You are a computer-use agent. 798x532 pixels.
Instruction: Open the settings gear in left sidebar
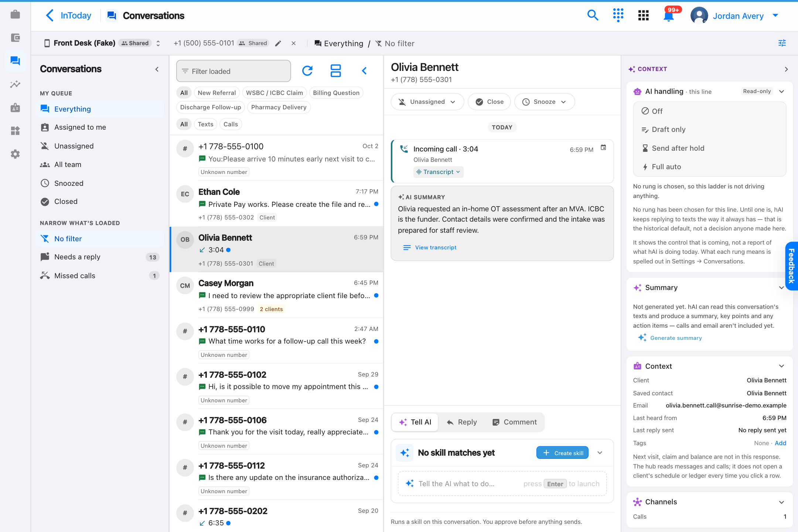pos(15,154)
